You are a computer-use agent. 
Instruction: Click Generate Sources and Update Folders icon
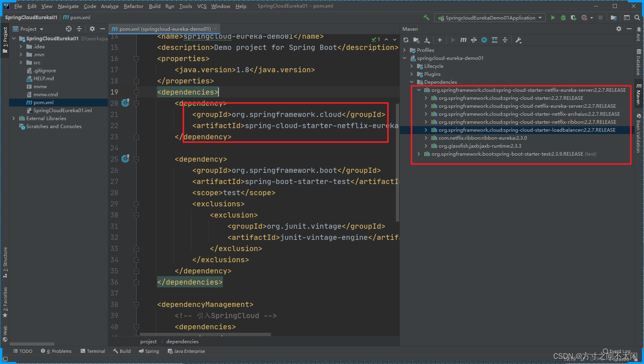(416, 40)
